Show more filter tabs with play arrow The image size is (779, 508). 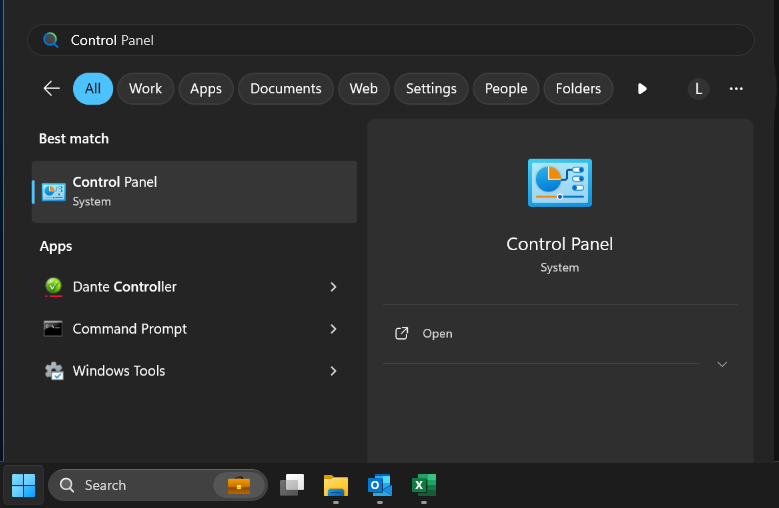pyautogui.click(x=642, y=89)
